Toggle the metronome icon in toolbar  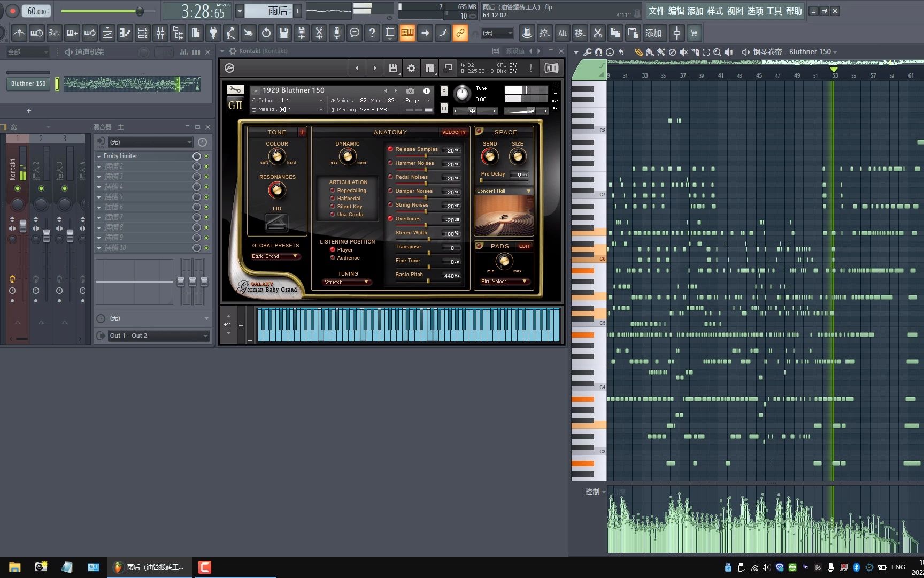click(x=19, y=33)
